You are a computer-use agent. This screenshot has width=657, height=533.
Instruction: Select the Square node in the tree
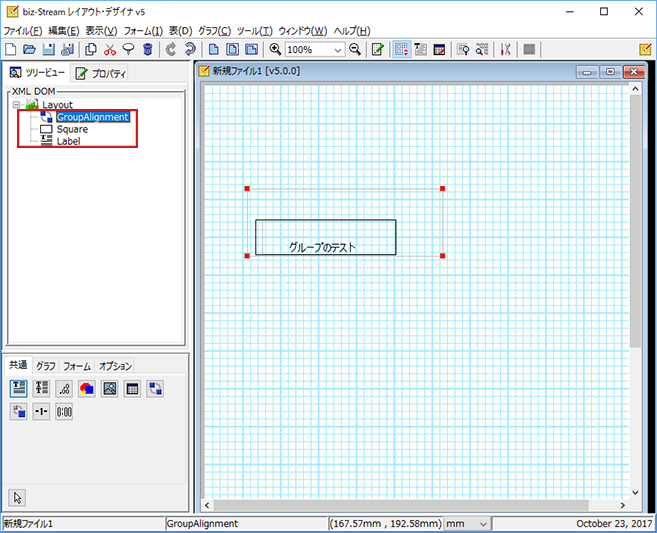[x=72, y=129]
